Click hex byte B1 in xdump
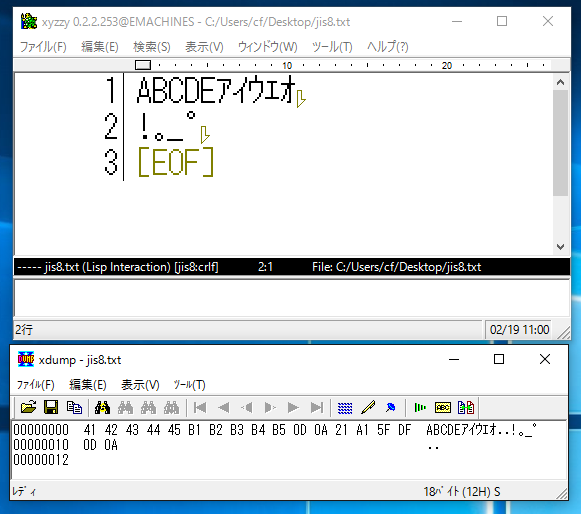Image resolution: width=581 pixels, height=514 pixels. pos(194,430)
